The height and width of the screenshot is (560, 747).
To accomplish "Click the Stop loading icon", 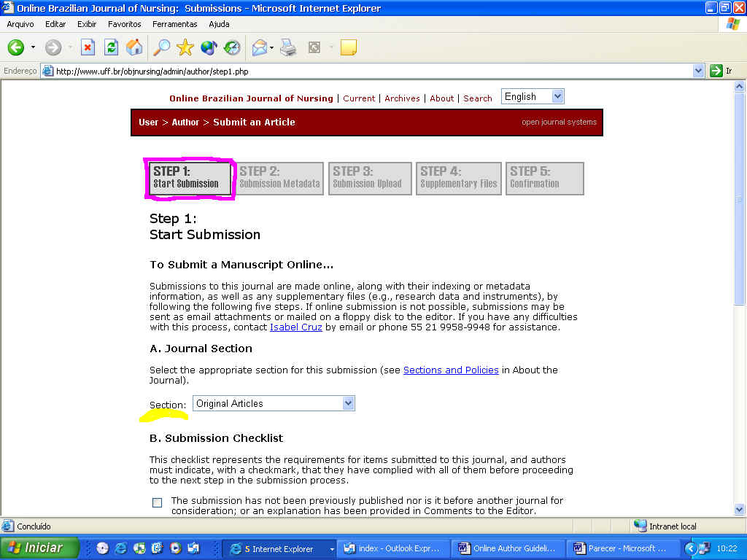I will (x=88, y=48).
